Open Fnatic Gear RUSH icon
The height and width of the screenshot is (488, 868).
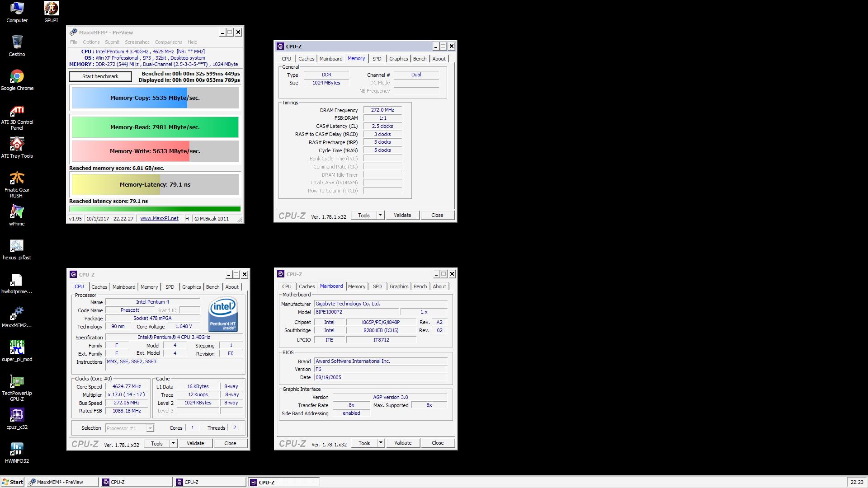click(x=17, y=184)
